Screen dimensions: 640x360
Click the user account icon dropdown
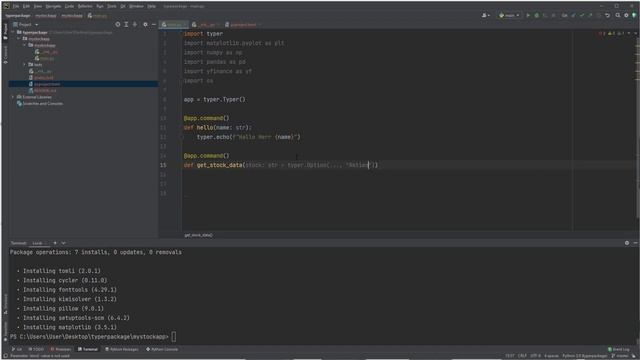point(485,15)
